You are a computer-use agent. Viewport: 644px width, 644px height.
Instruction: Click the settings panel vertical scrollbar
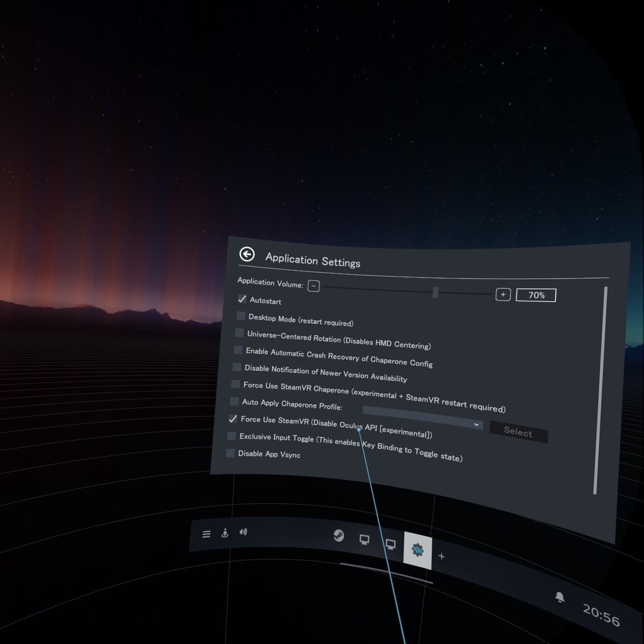601,390
